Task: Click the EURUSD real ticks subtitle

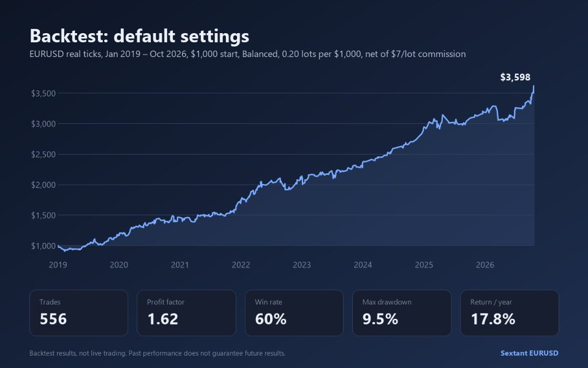Action: [247, 54]
